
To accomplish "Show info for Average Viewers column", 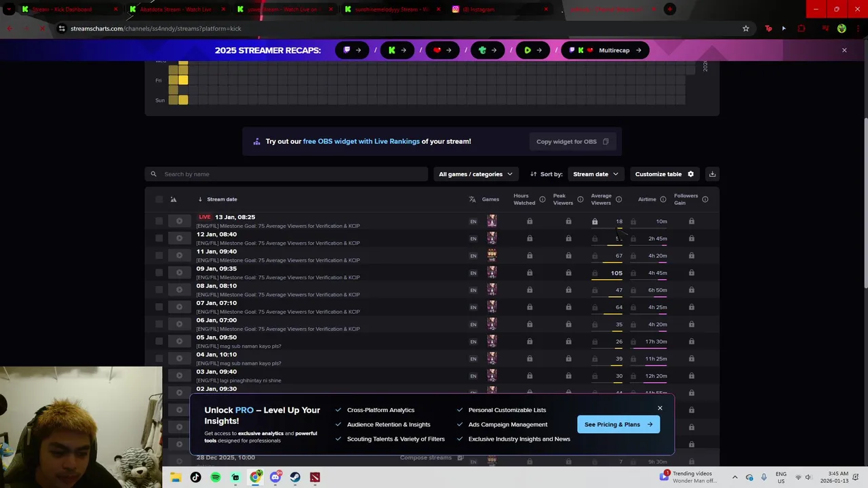I will 618,199.
